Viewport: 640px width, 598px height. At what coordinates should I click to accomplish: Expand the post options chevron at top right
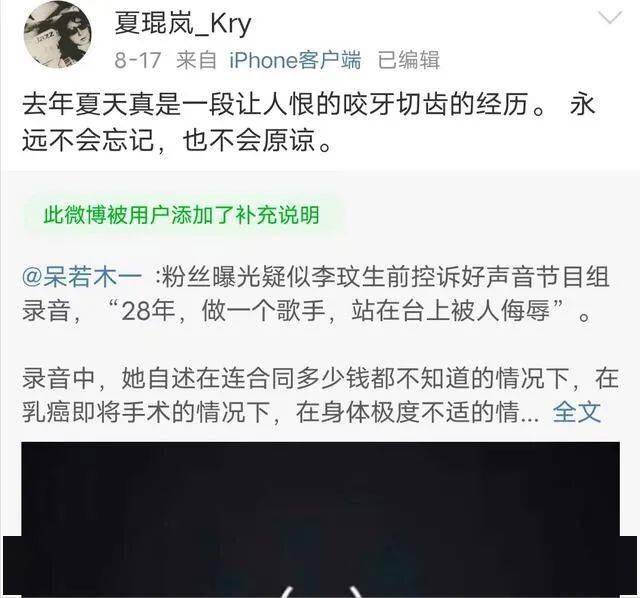(x=610, y=18)
